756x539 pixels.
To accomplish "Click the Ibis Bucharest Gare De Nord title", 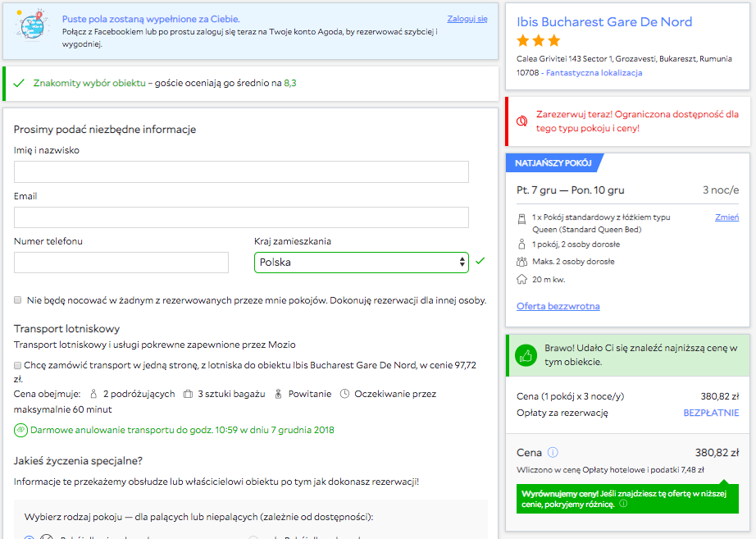I will pyautogui.click(x=604, y=21).
